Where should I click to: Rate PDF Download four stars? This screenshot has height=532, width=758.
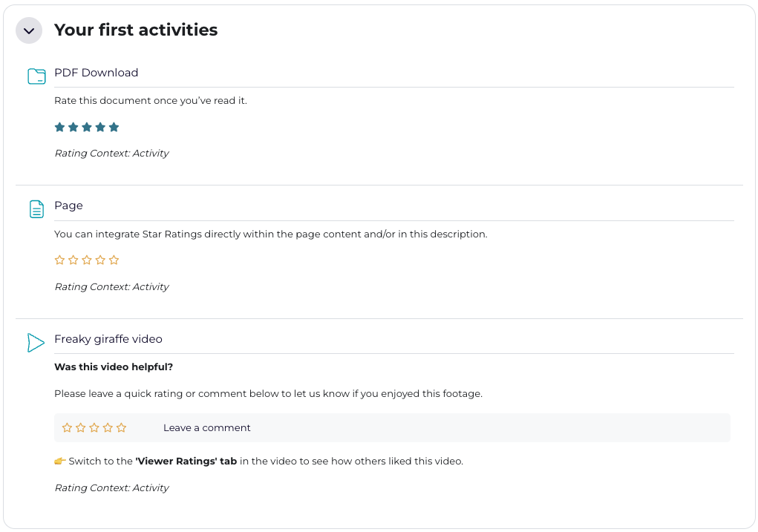coord(100,127)
